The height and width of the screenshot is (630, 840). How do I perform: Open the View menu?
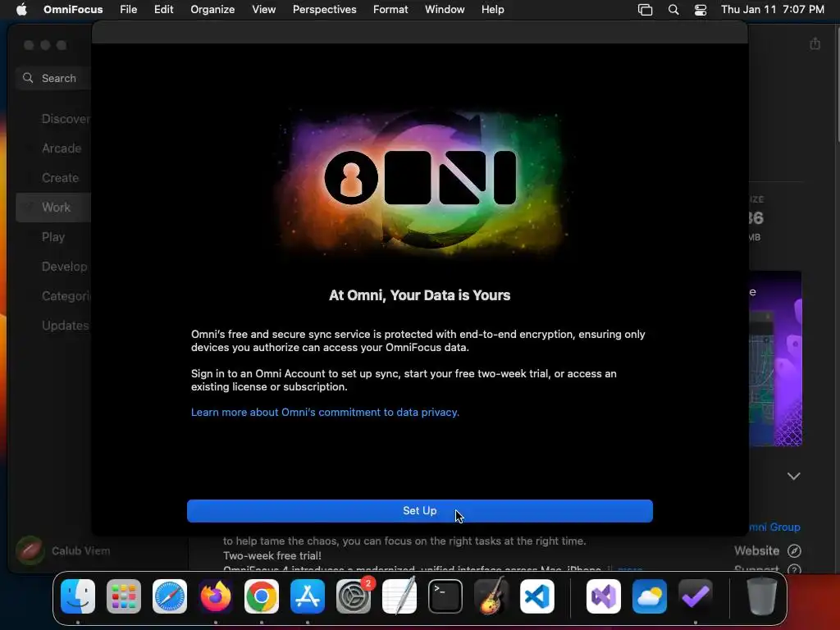click(x=263, y=9)
